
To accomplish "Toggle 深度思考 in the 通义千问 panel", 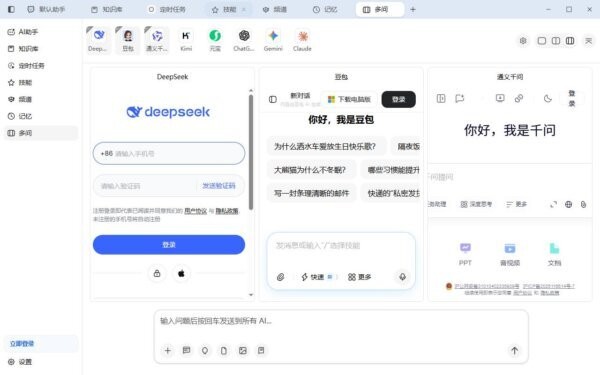I will [x=476, y=204].
